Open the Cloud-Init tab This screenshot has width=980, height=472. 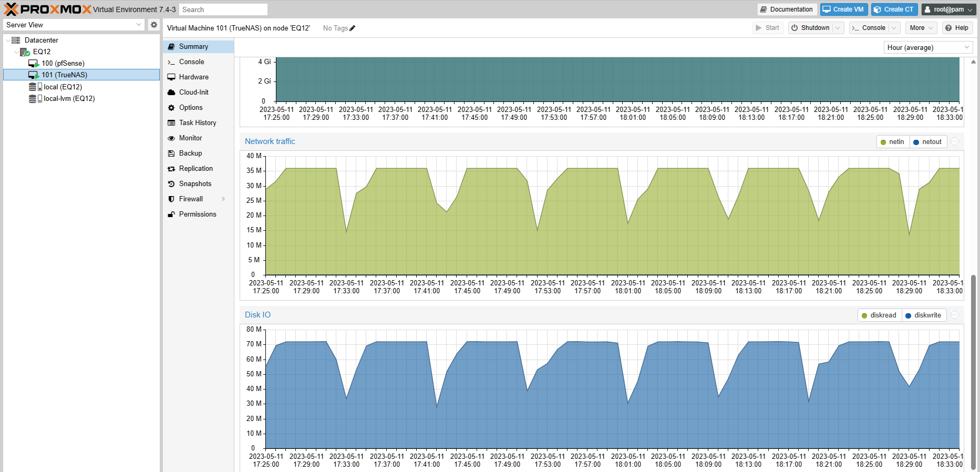[198, 93]
